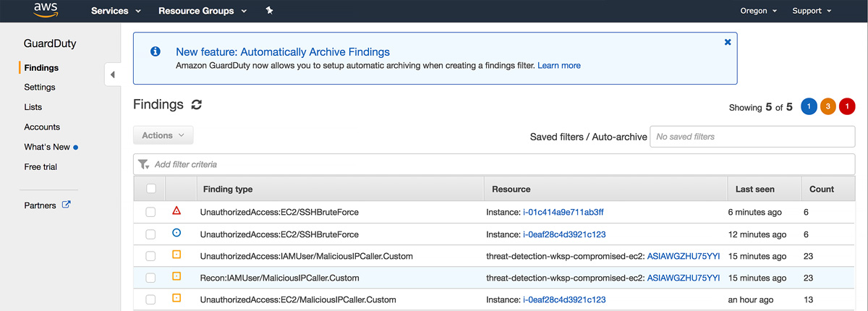
Task: Expand the Actions dropdown
Action: [163, 135]
